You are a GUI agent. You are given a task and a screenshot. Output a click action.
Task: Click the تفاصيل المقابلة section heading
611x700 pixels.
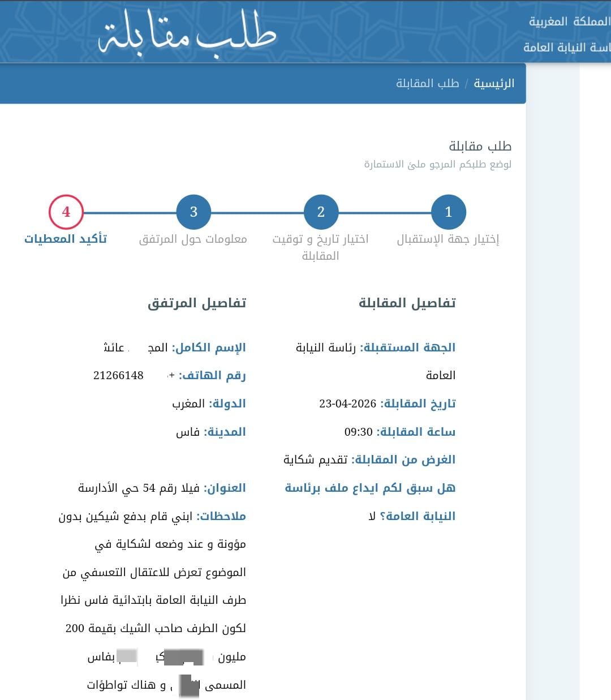tap(407, 303)
